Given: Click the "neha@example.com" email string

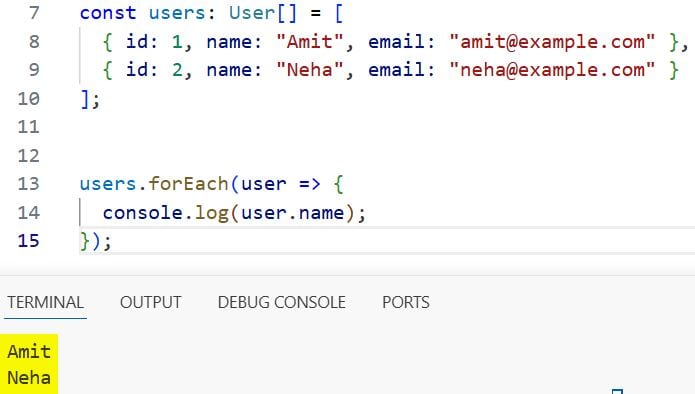Looking at the screenshot, I should 552,70.
